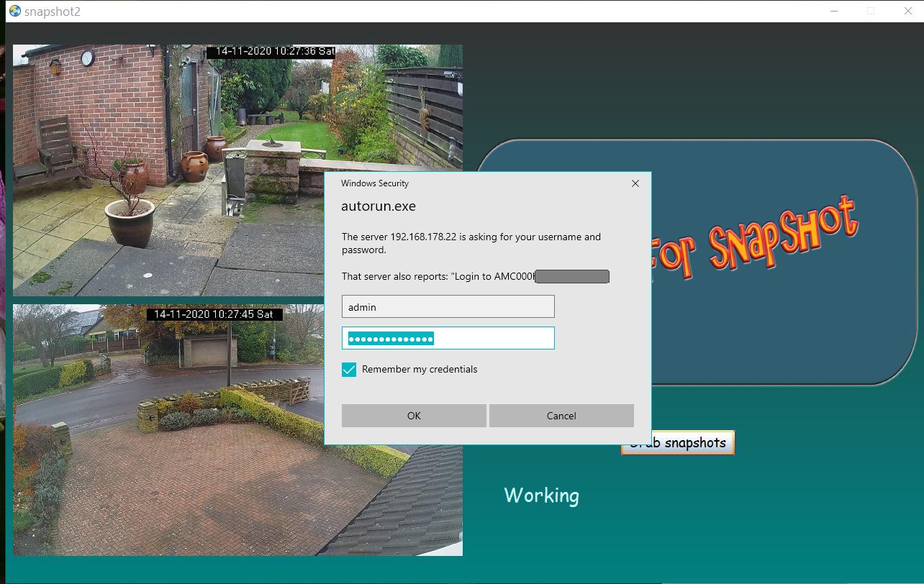
Task: Uncheck Remember my credentials
Action: click(349, 370)
